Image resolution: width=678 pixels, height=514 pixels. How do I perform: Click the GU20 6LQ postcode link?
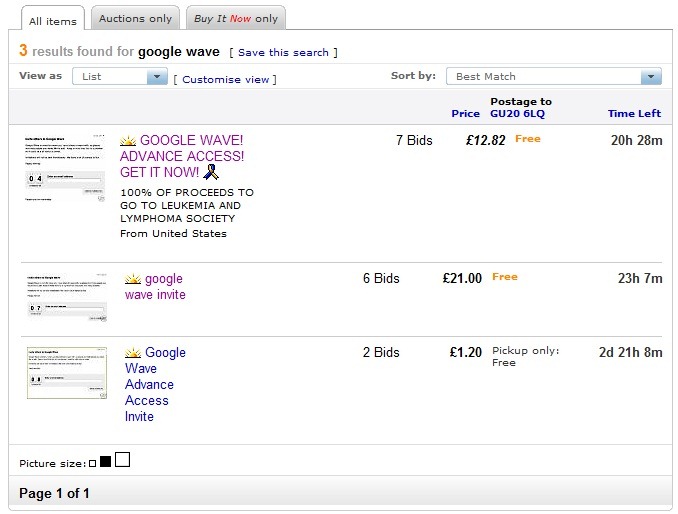coord(517,114)
